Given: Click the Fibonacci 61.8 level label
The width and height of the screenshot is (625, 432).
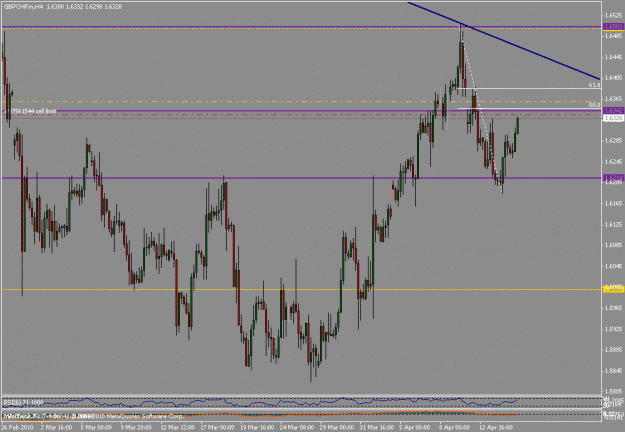Looking at the screenshot, I should [x=594, y=85].
